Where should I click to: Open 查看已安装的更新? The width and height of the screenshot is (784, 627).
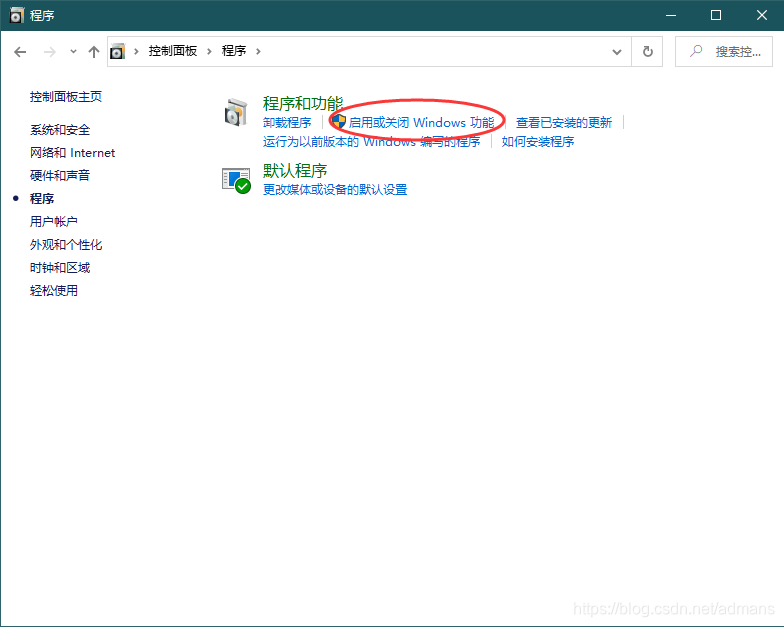(564, 122)
